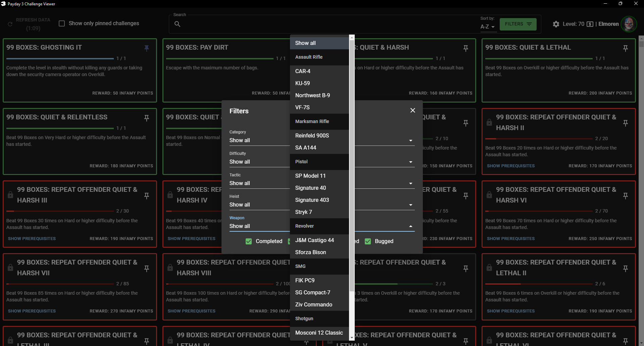Choose Stryk 7 from the list
Viewport: 644px width, 346px height.
coord(319,212)
